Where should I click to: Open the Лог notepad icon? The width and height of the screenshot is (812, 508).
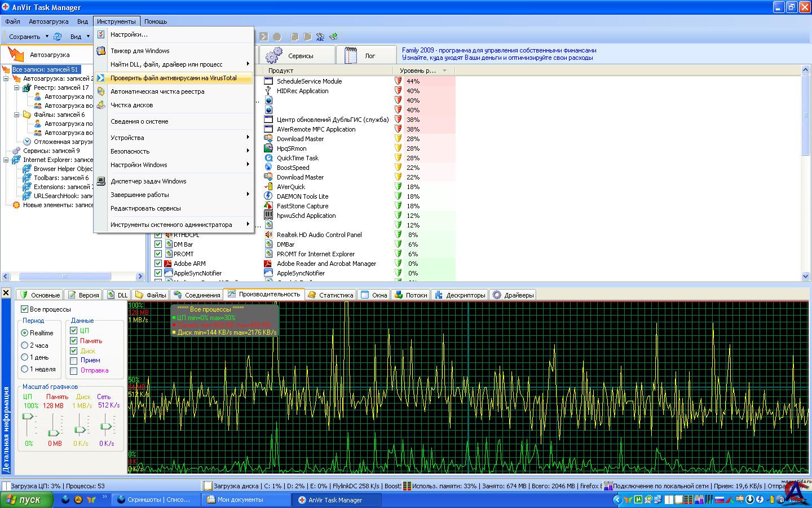[x=351, y=55]
